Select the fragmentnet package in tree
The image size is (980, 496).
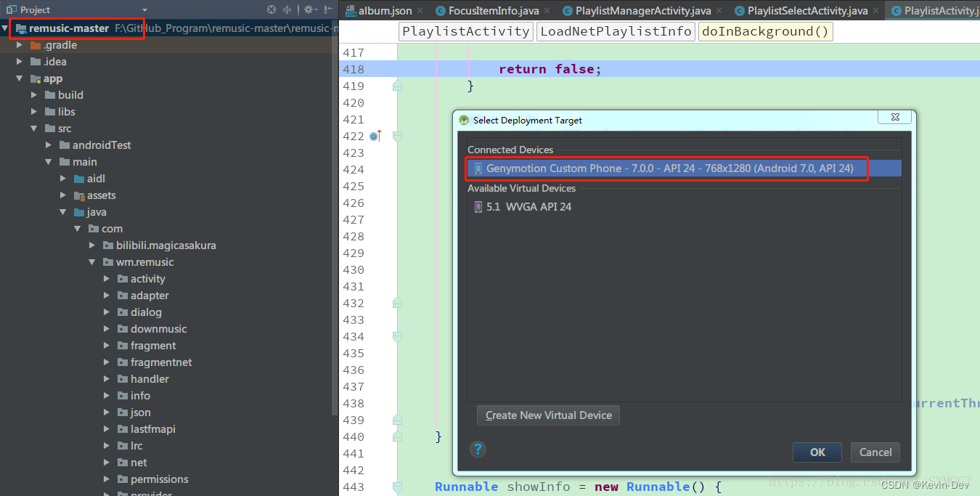click(x=161, y=362)
